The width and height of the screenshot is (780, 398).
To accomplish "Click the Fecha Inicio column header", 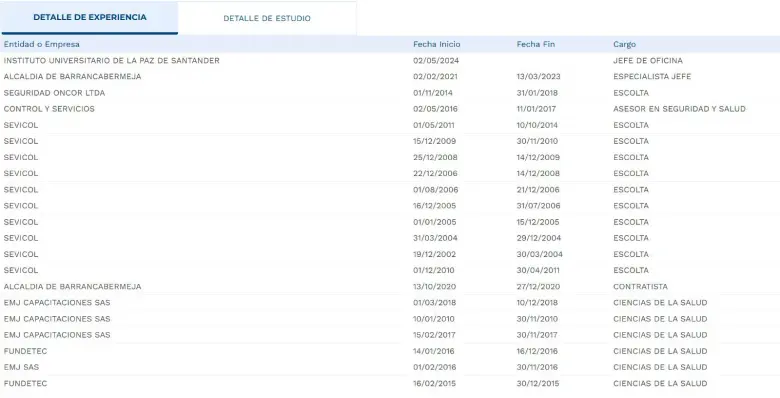I will tap(437, 44).
